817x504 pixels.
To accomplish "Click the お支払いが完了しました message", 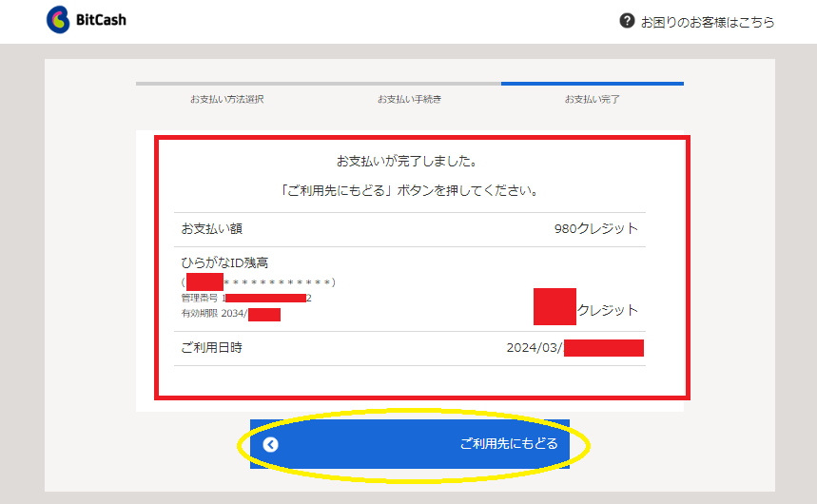I will click(407, 161).
